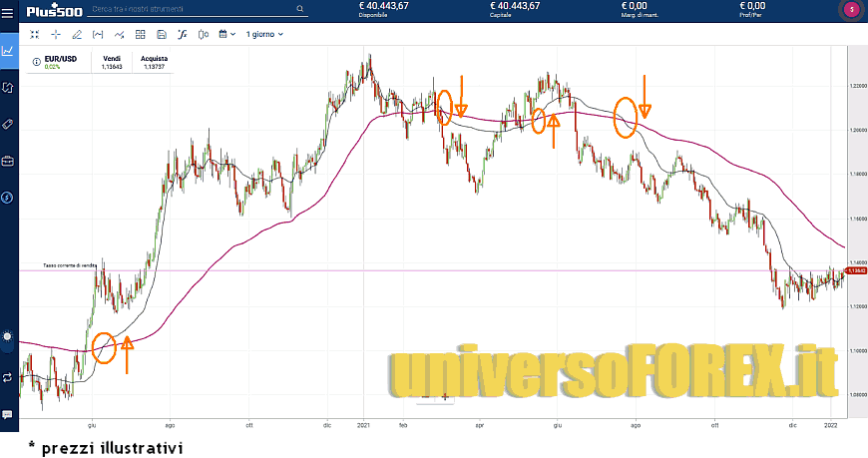Open the hamburger main menu
The height and width of the screenshot is (458, 868).
pyautogui.click(x=8, y=10)
